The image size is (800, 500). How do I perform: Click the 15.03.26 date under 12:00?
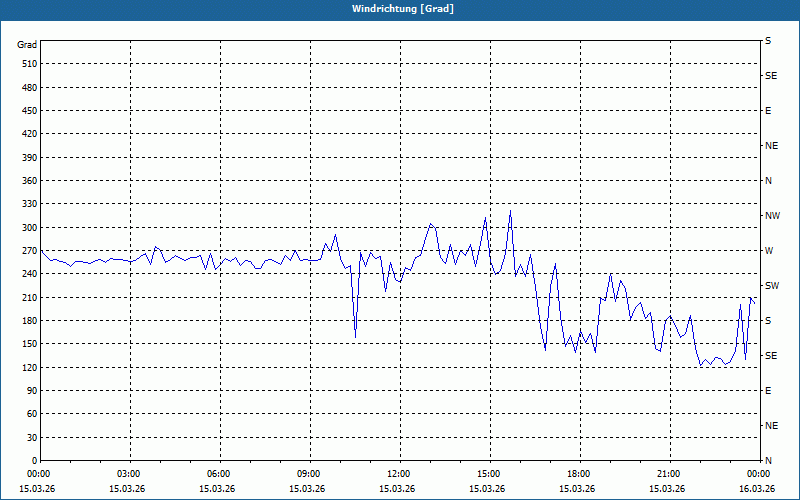tap(397, 489)
